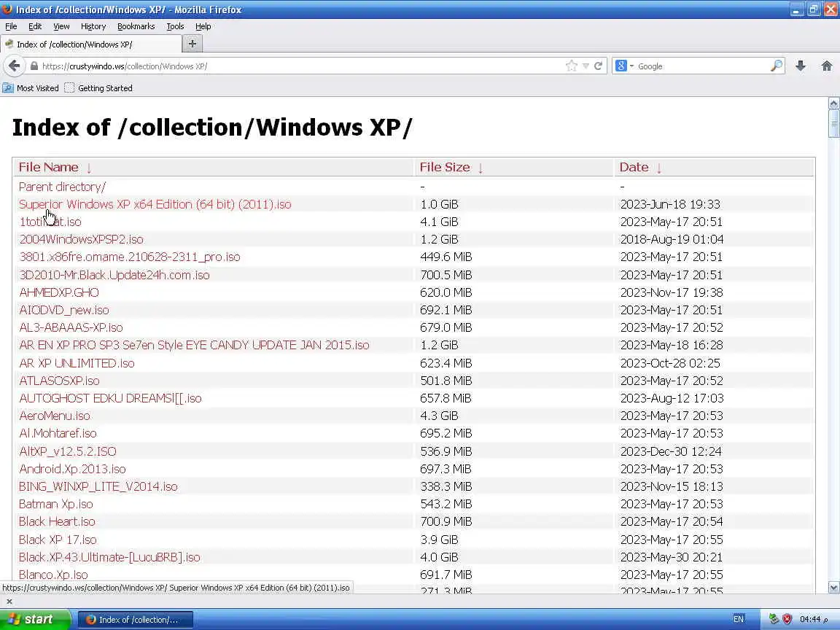Open the View menu
The height and width of the screenshot is (630, 840).
[61, 26]
